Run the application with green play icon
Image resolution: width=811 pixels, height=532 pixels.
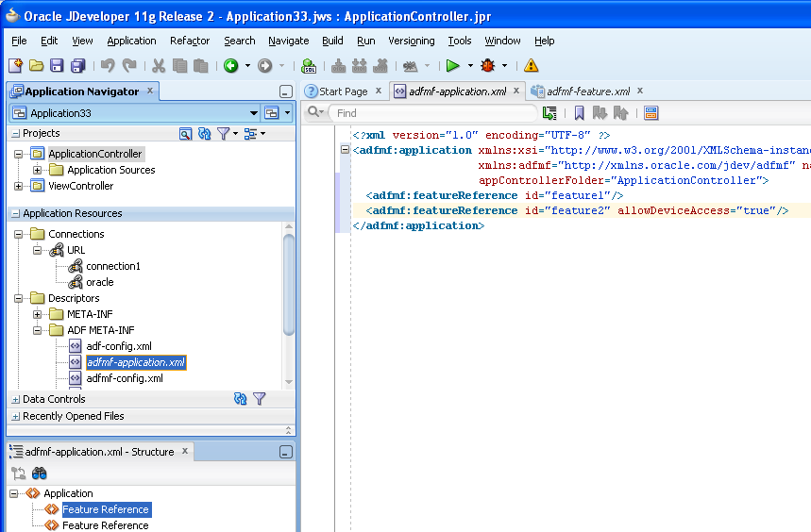pyautogui.click(x=452, y=66)
